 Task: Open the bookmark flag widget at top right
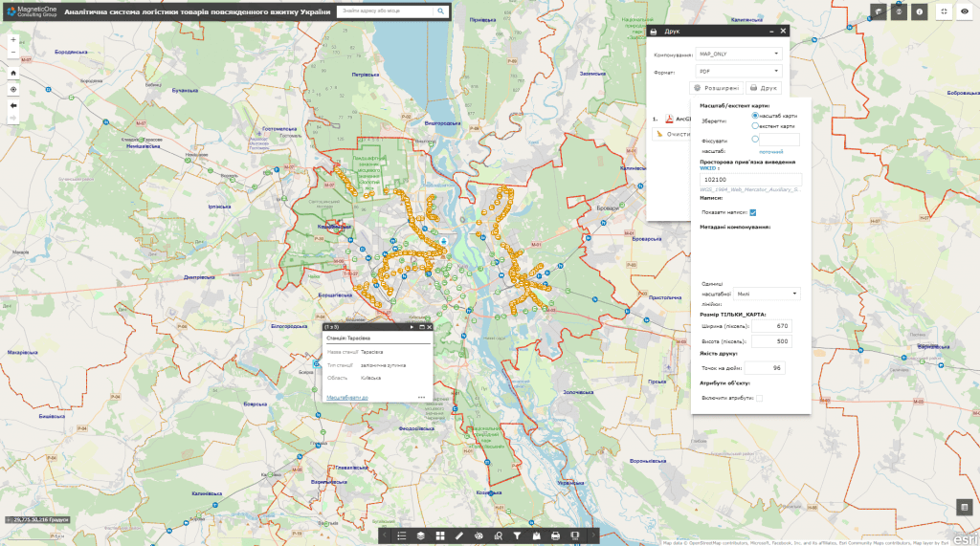coord(879,11)
